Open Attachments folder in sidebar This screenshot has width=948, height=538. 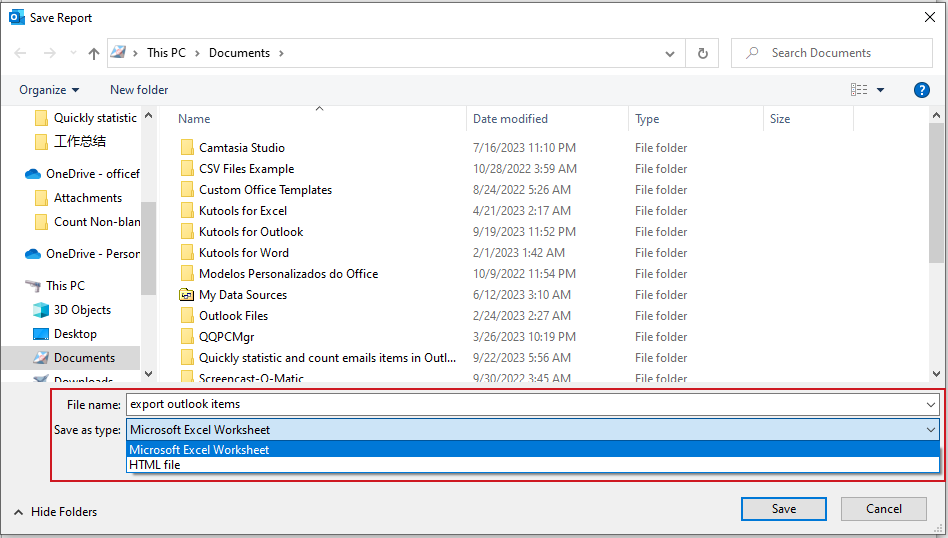pos(88,198)
